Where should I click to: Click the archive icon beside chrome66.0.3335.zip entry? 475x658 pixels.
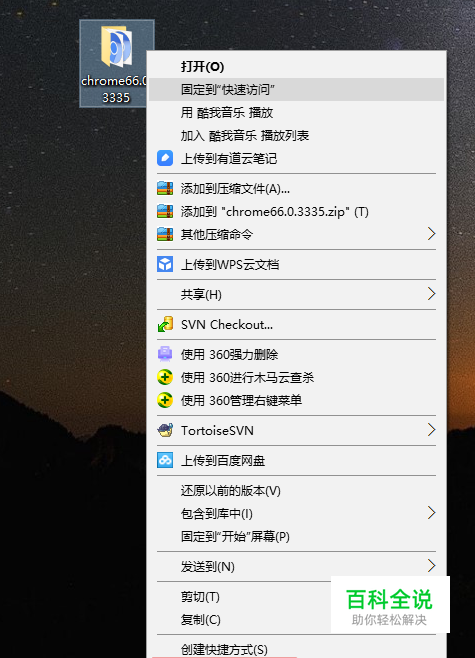coord(165,211)
